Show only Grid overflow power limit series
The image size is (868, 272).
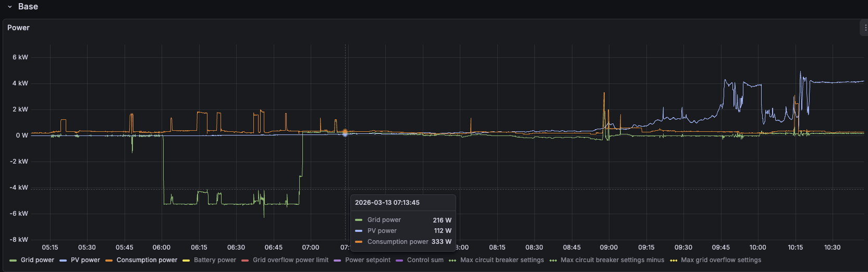(290, 260)
